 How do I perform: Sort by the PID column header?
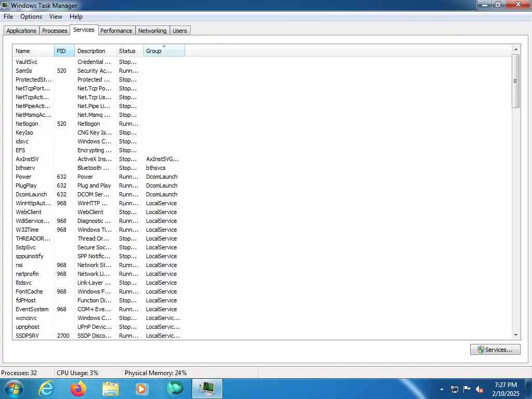click(x=64, y=51)
